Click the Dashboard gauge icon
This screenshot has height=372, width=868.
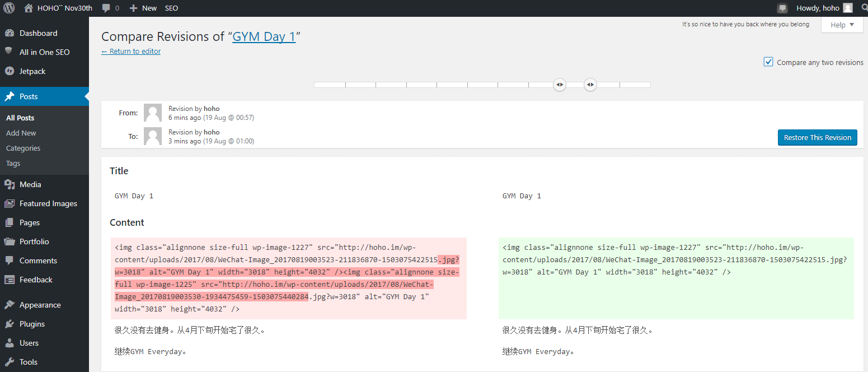pos(9,33)
